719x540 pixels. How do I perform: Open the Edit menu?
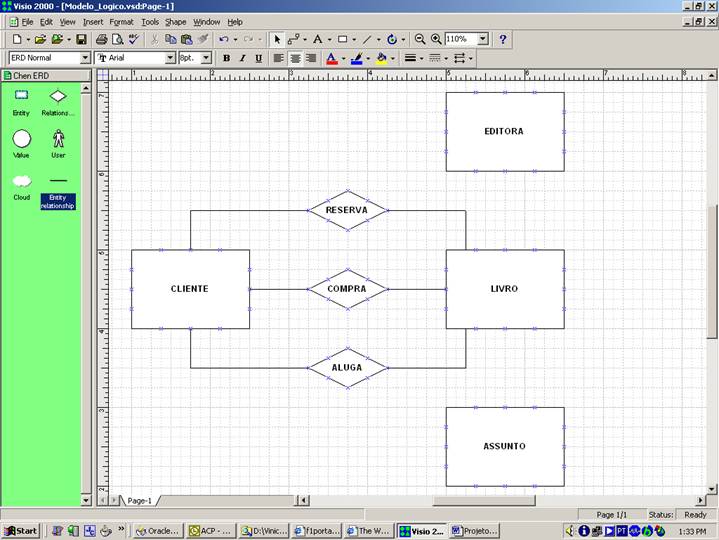tap(46, 22)
